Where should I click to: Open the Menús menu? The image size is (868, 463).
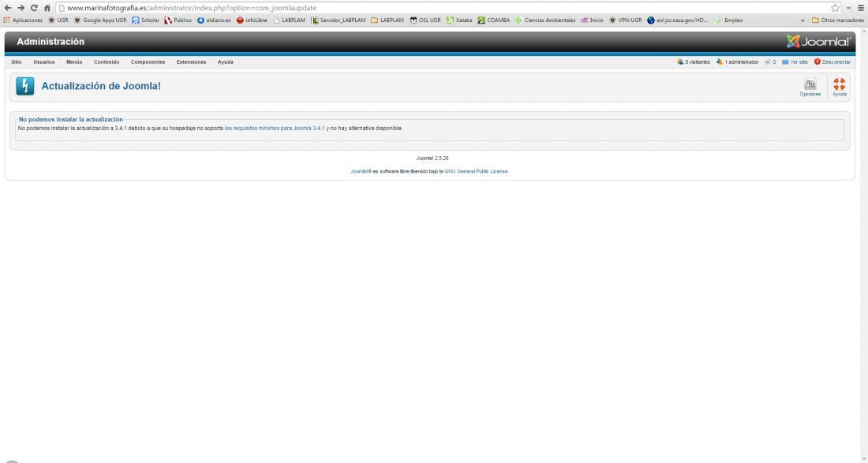click(x=74, y=62)
